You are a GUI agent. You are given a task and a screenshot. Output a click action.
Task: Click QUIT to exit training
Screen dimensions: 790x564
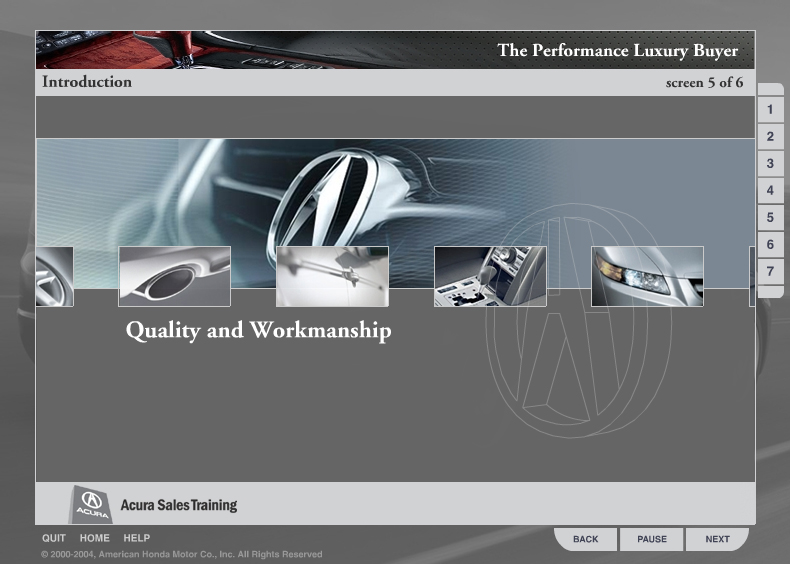pyautogui.click(x=54, y=538)
